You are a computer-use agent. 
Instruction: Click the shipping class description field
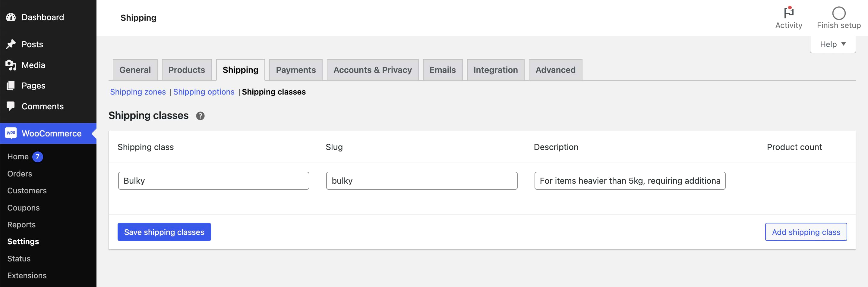[x=630, y=180]
